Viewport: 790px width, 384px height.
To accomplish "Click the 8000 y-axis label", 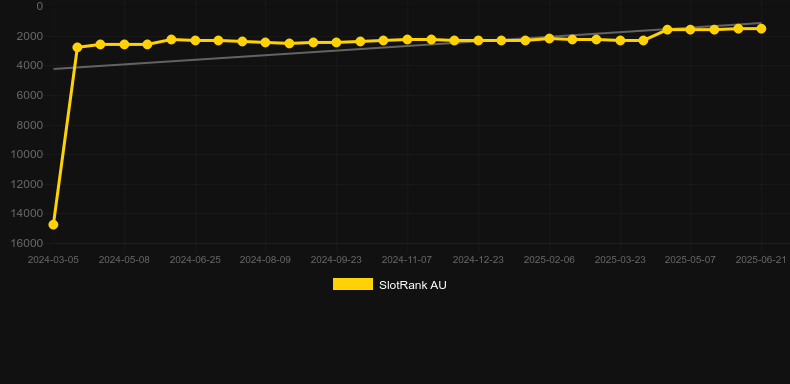I will click(30, 125).
